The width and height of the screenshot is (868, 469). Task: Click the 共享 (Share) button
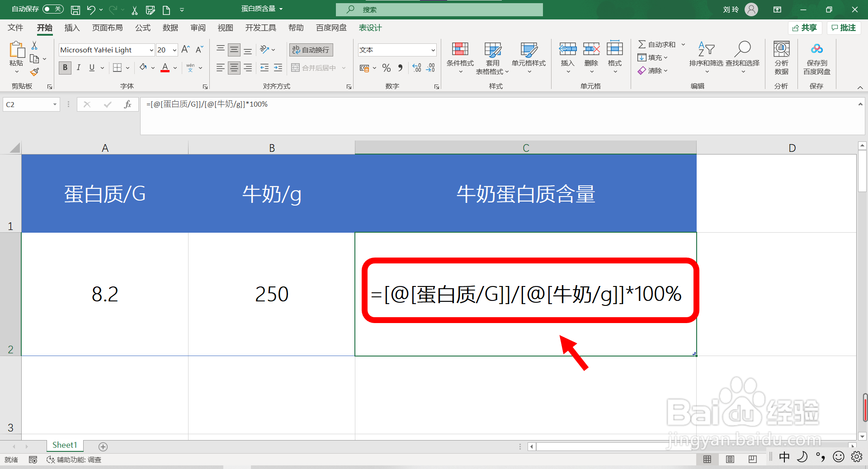pos(805,28)
